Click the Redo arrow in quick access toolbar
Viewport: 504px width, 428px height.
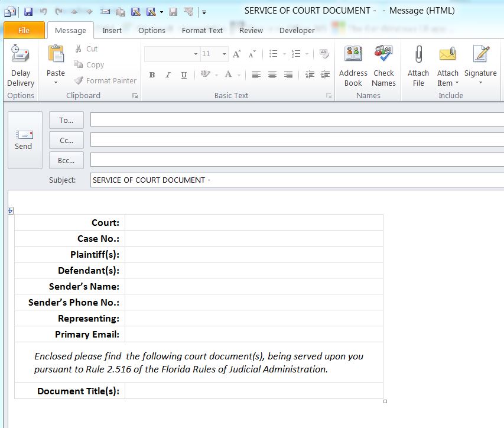(x=58, y=12)
